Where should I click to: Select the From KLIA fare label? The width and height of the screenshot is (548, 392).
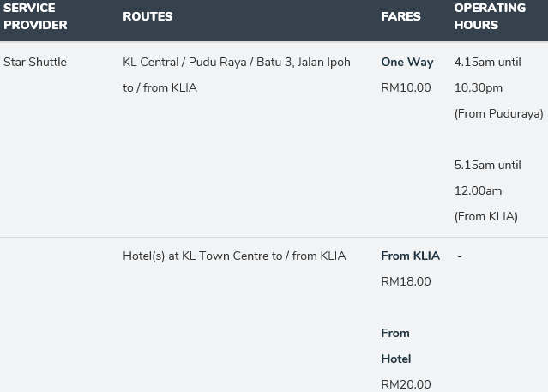click(x=410, y=256)
